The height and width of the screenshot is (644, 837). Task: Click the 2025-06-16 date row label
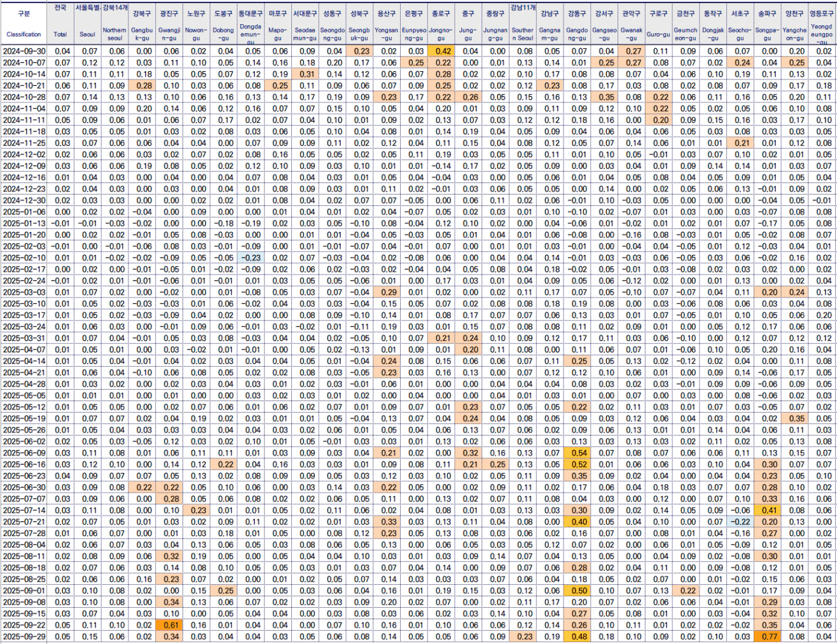tap(24, 464)
